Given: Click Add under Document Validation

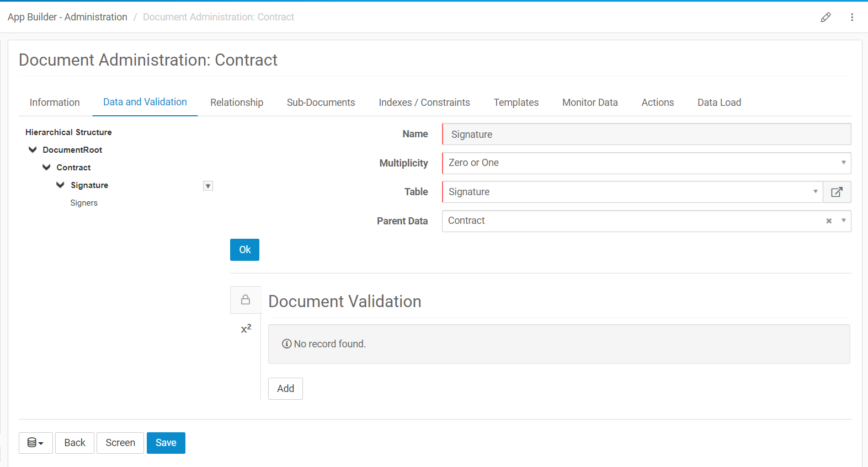Looking at the screenshot, I should pyautogui.click(x=285, y=389).
